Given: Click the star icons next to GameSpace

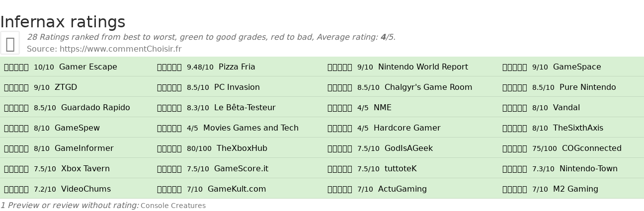Looking at the screenshot, I should click(515, 67).
